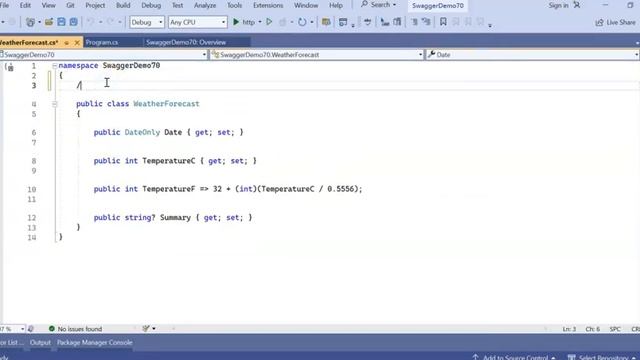Click the Redo toolbar icon

point(110,22)
